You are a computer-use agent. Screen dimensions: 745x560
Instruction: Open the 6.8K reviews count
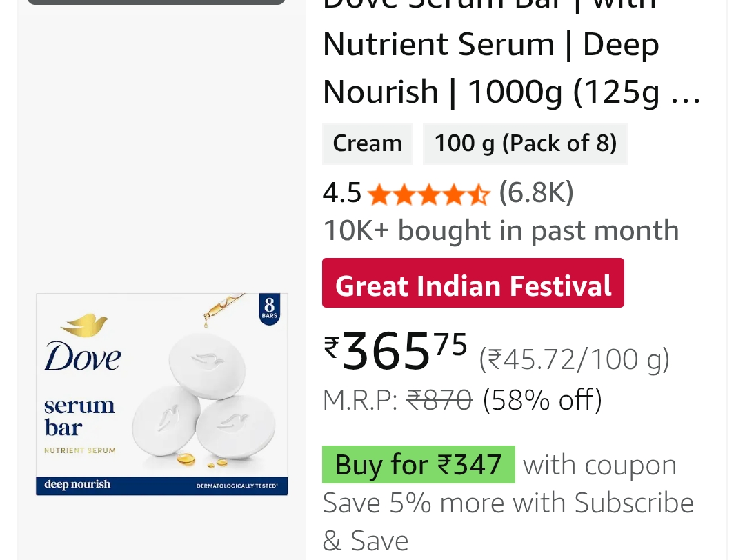(x=536, y=193)
